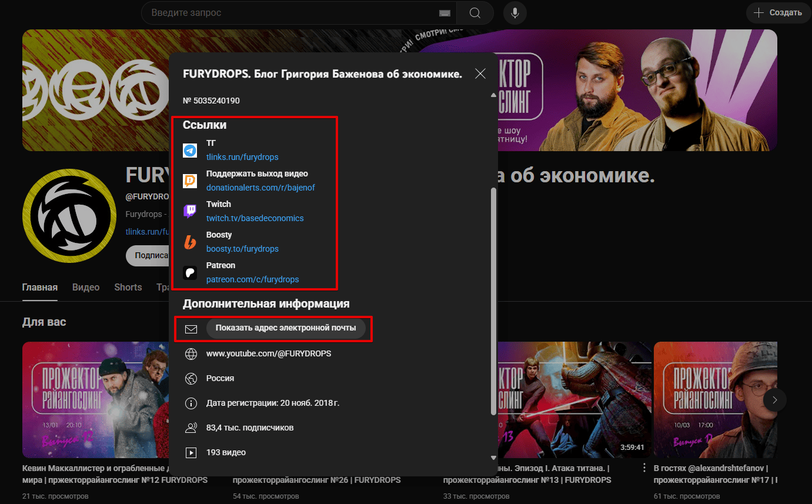Click the DonationAlerts orange icon
This screenshot has width=812, height=504.
click(x=190, y=181)
